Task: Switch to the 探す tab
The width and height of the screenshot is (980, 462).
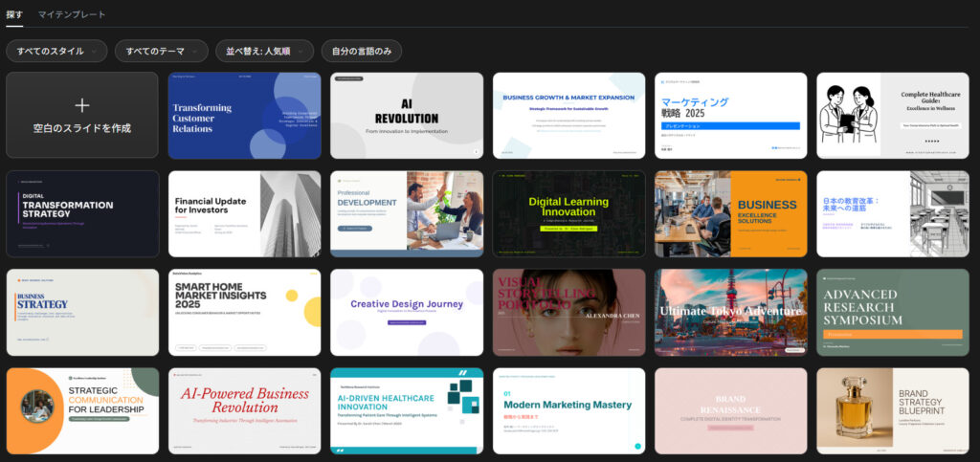Action: [14, 14]
